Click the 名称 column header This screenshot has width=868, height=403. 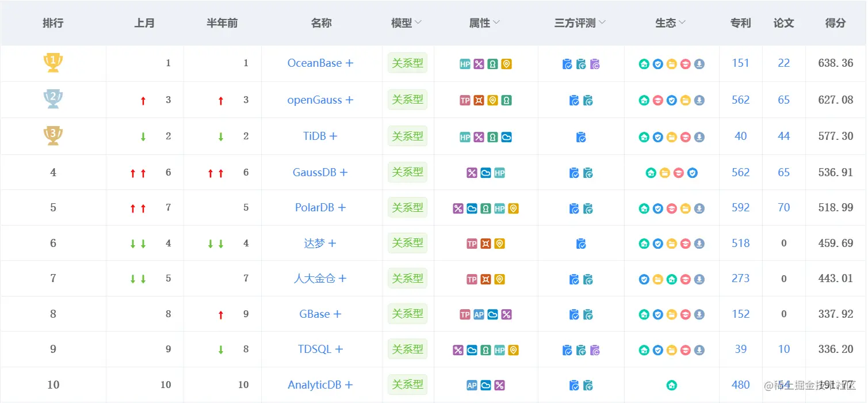click(322, 23)
